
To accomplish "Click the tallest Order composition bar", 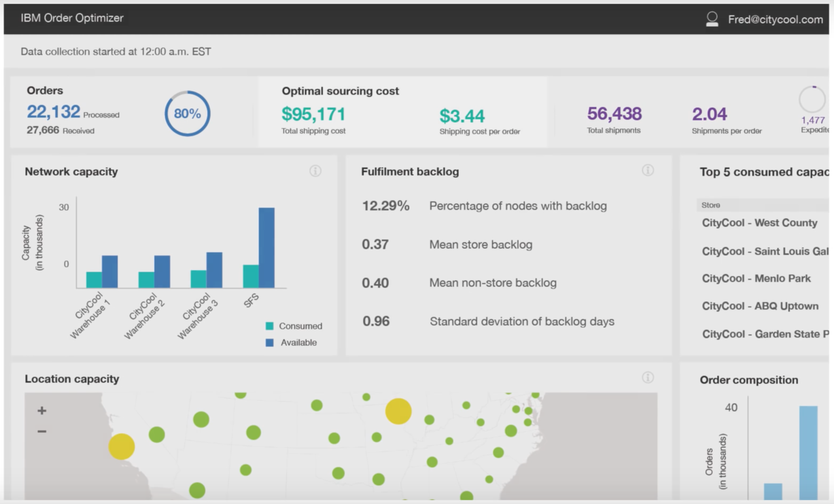I will click(808, 452).
